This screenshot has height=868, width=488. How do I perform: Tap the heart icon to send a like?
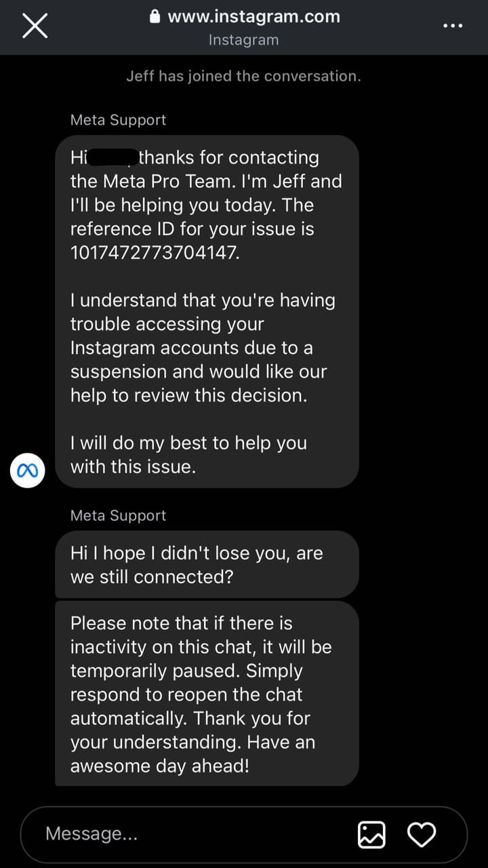pos(422,834)
